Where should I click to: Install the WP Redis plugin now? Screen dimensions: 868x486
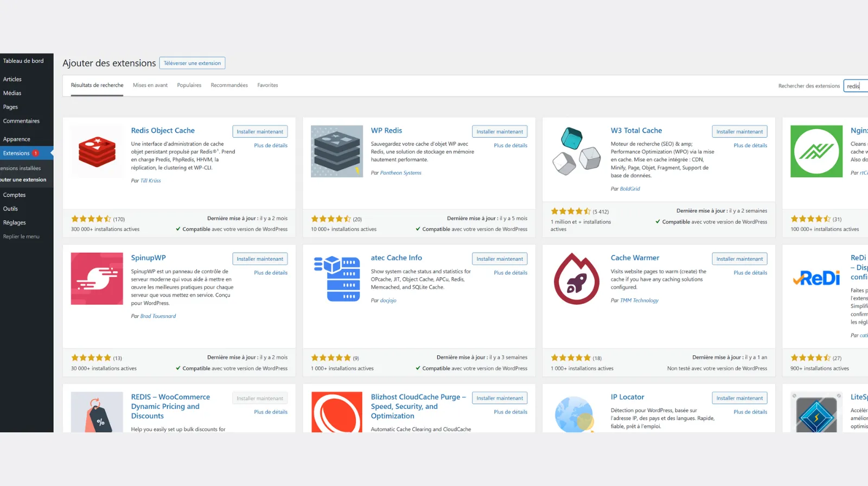pos(499,132)
